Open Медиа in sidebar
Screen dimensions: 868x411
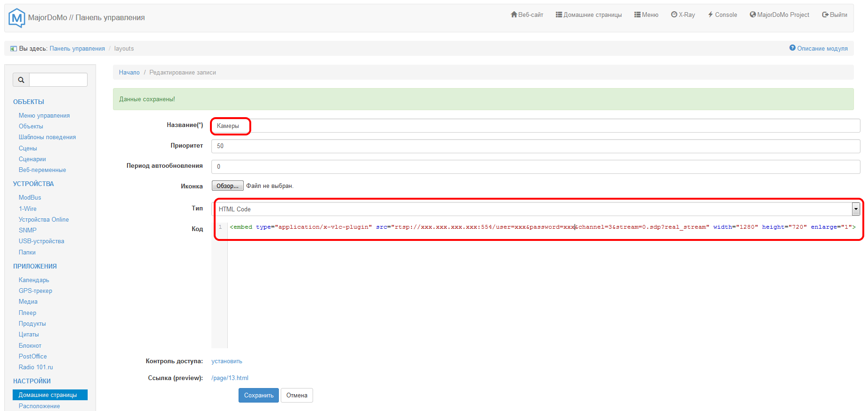[28, 302]
